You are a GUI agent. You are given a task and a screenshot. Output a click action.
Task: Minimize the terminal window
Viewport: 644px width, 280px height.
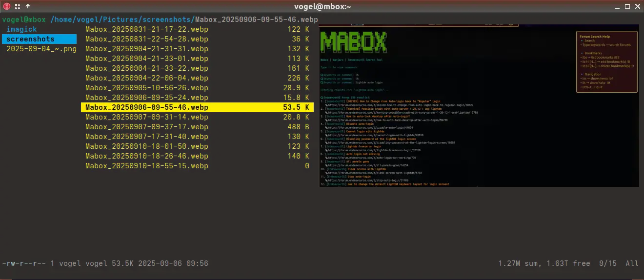[x=616, y=6]
